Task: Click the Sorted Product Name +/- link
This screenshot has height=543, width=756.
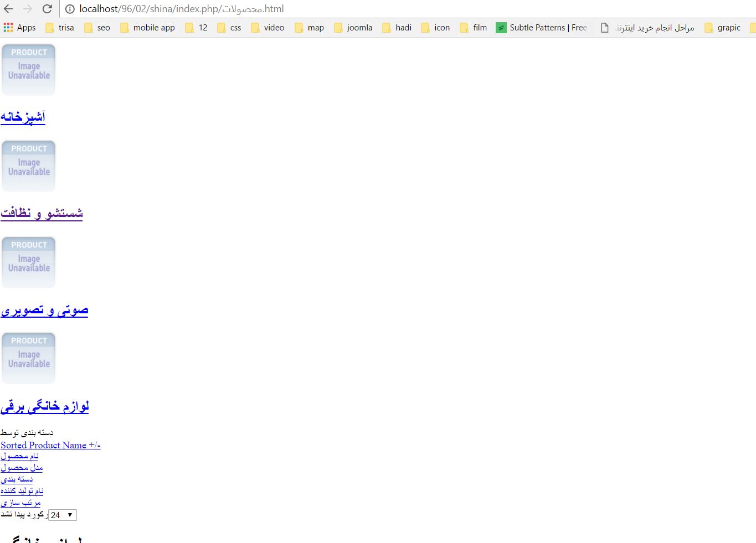Action: coord(50,445)
